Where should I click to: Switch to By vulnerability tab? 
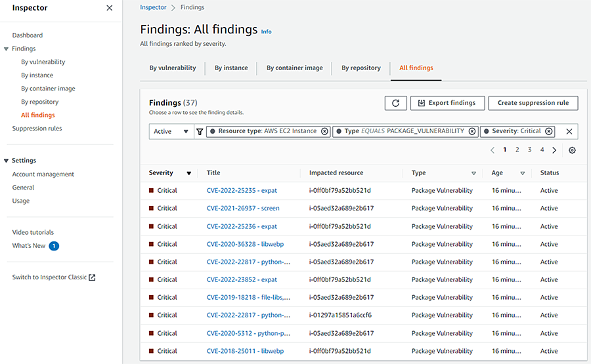click(x=173, y=68)
